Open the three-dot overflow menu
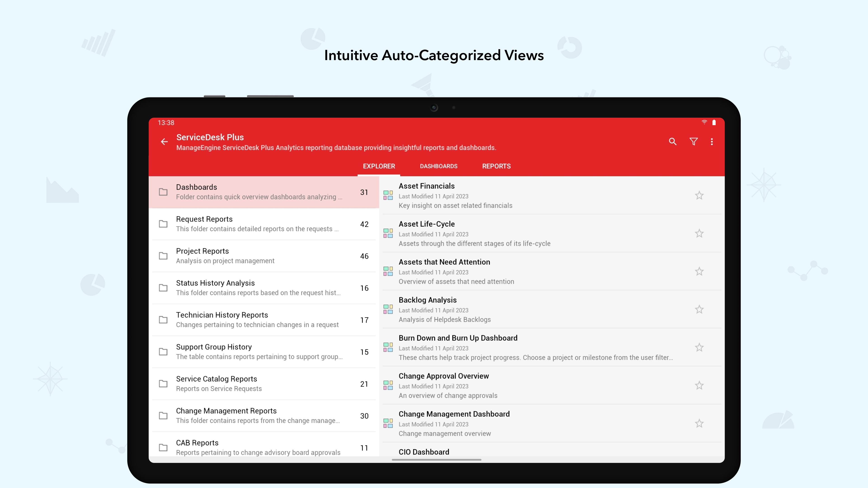Viewport: 868px width, 488px height. 712,142
